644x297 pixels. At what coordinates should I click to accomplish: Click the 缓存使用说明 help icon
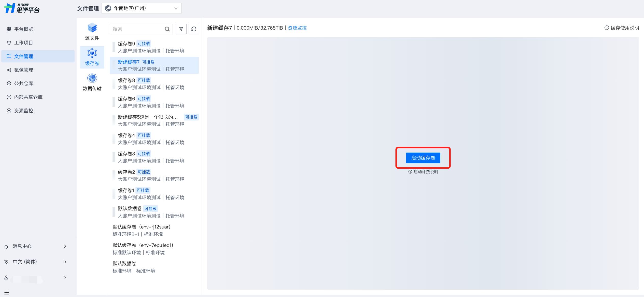[x=607, y=28]
